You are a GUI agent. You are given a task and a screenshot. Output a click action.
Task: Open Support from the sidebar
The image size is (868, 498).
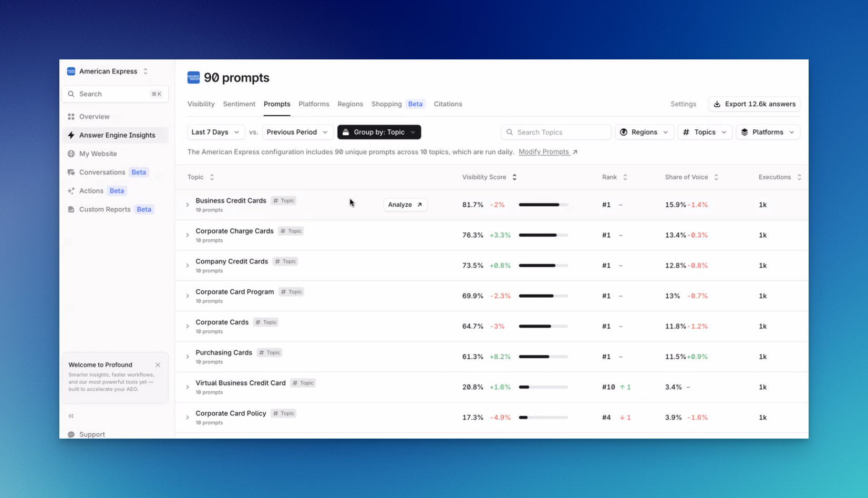coord(92,434)
